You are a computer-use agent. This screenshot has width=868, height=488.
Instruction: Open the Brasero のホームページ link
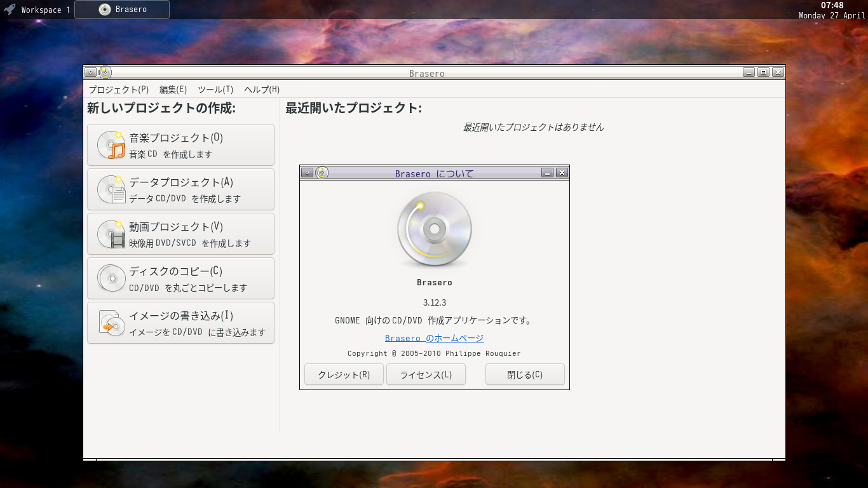[434, 338]
